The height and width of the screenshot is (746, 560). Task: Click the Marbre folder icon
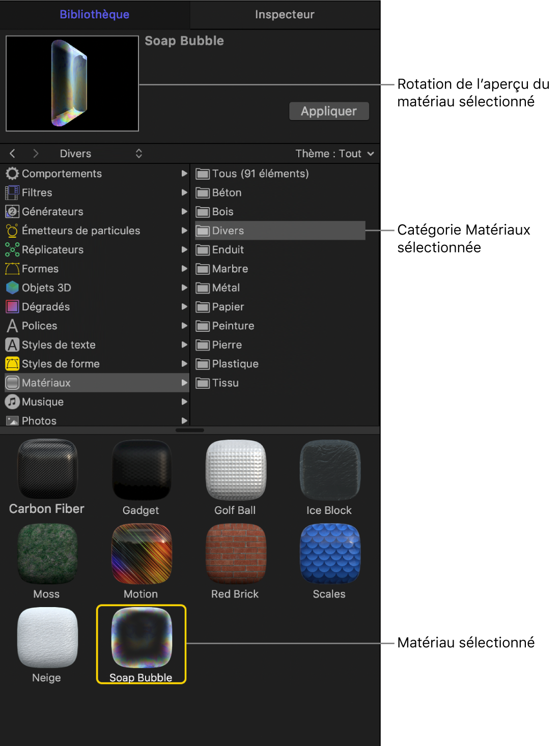[x=203, y=269]
